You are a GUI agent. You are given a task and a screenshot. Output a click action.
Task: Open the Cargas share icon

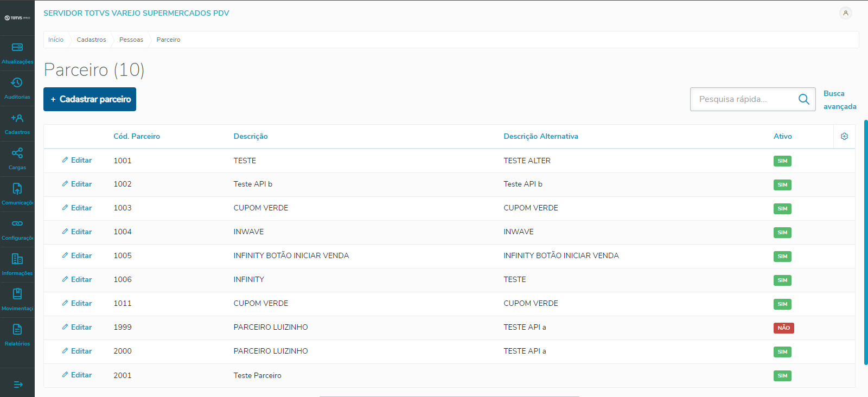click(17, 153)
